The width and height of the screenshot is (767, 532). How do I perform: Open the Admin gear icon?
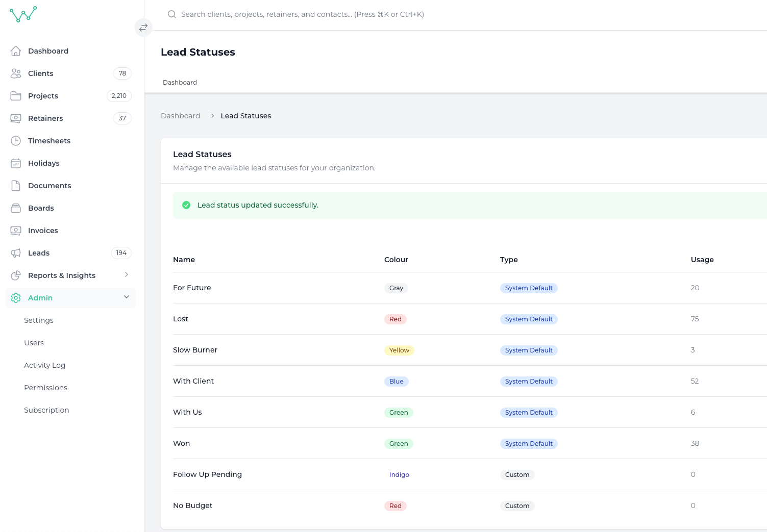tap(15, 297)
